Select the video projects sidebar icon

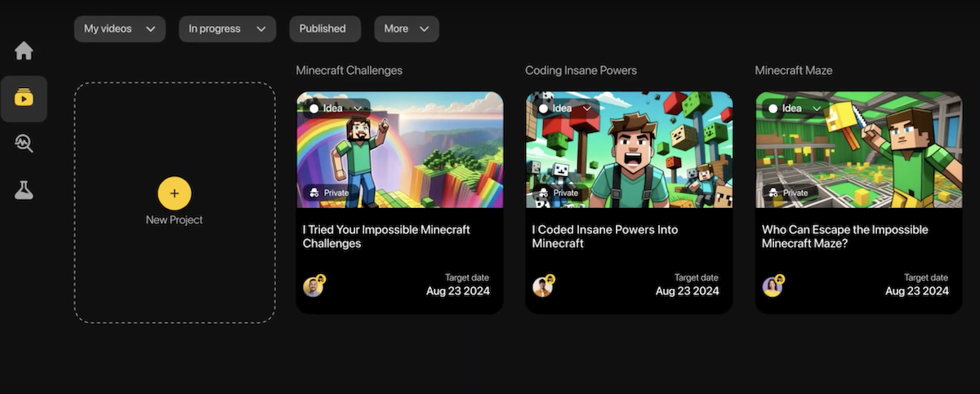coord(24,99)
